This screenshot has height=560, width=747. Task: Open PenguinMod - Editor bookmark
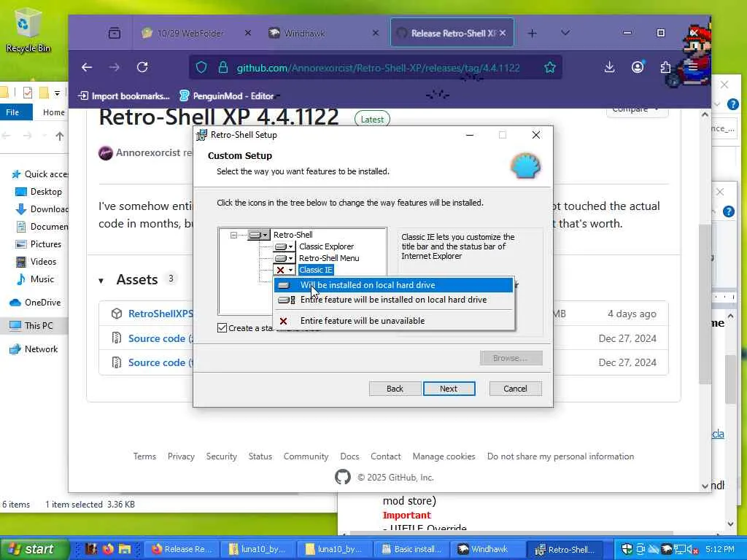(227, 96)
